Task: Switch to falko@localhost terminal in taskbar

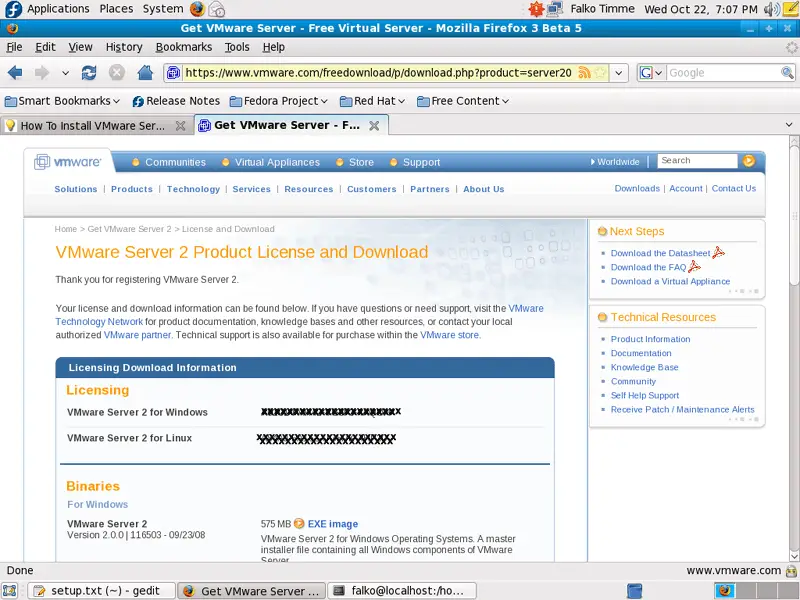Action: click(x=402, y=591)
